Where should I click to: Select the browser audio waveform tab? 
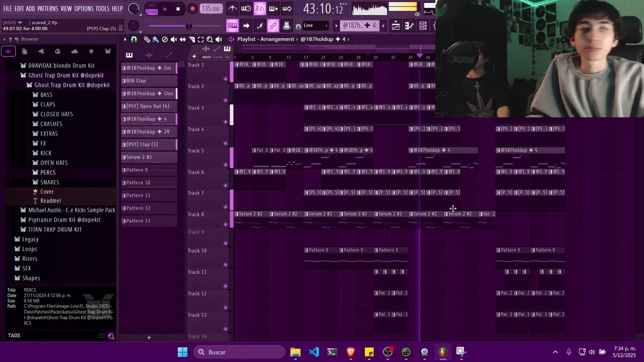[8, 51]
